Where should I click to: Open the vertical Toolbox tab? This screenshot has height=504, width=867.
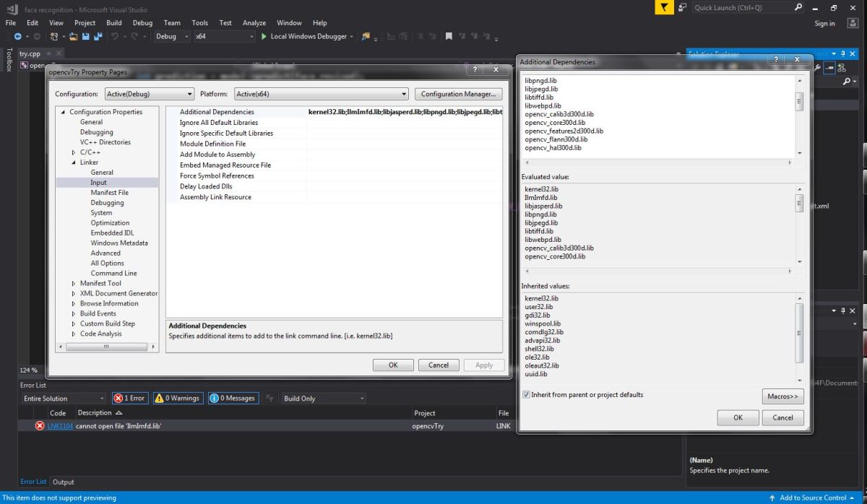[9, 60]
